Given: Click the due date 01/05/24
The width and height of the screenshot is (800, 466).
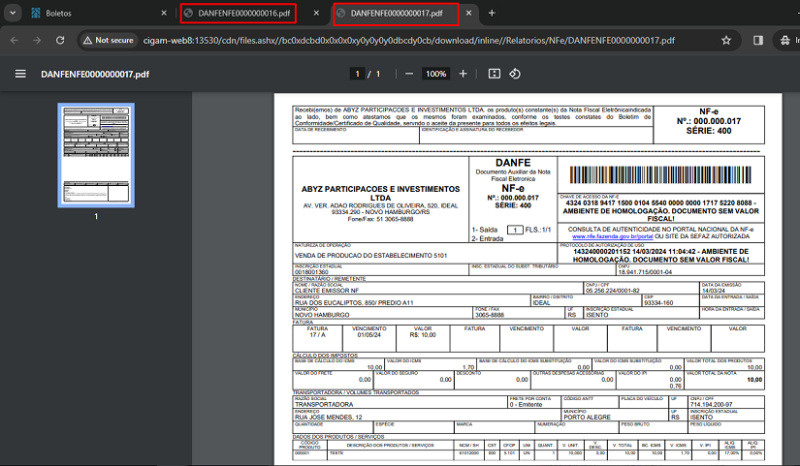Looking at the screenshot, I should (x=369, y=335).
